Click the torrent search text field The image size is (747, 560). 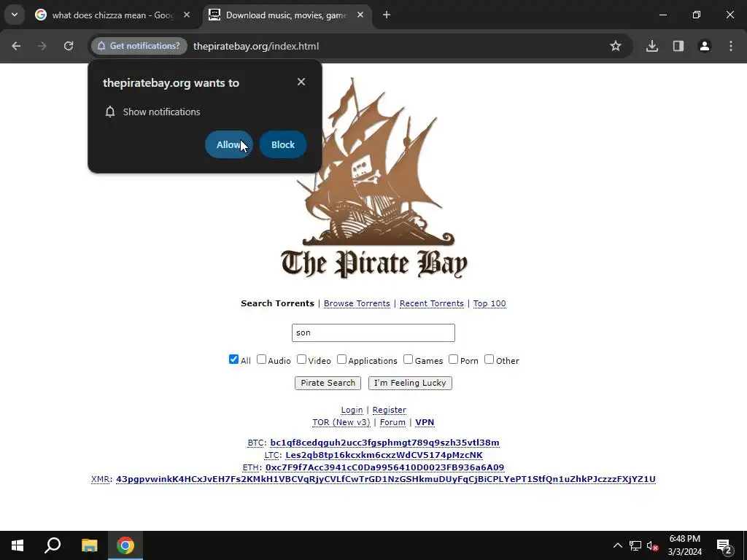(x=373, y=332)
